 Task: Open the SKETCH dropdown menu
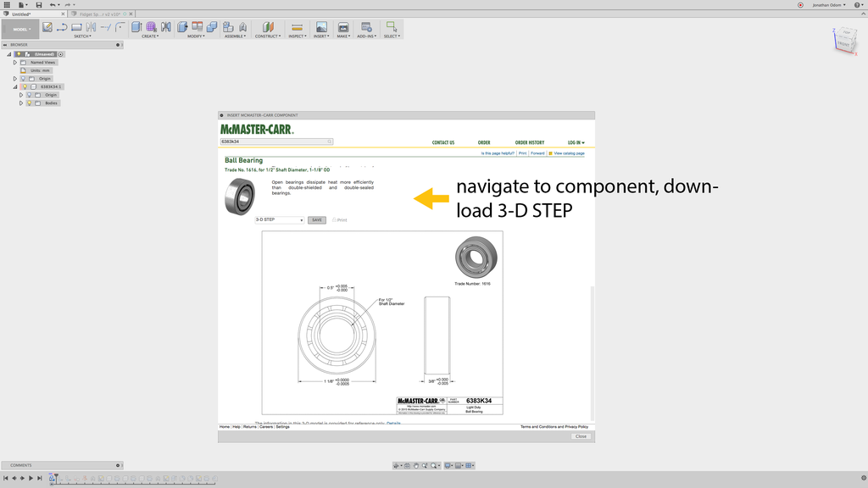(x=82, y=36)
